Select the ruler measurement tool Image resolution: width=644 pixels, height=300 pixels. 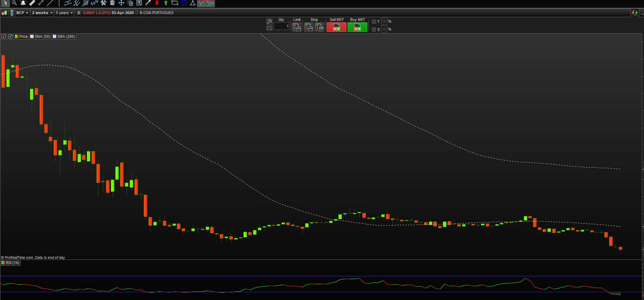coord(32,3)
